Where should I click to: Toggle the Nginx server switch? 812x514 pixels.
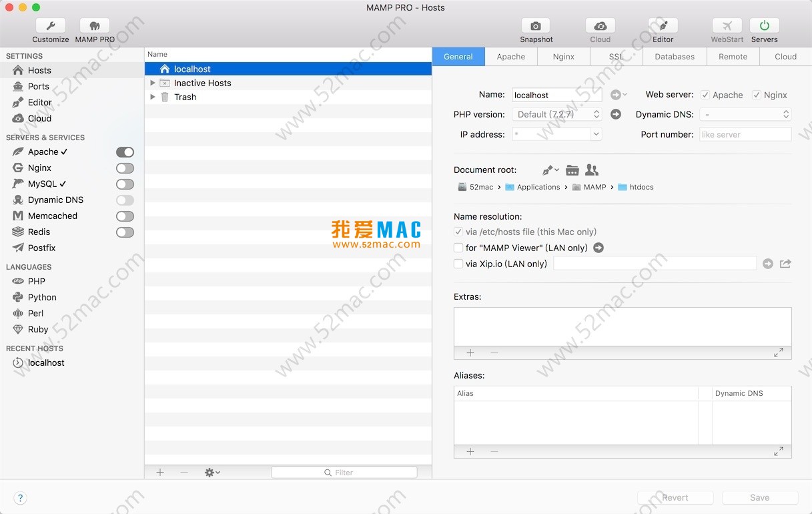[125, 168]
